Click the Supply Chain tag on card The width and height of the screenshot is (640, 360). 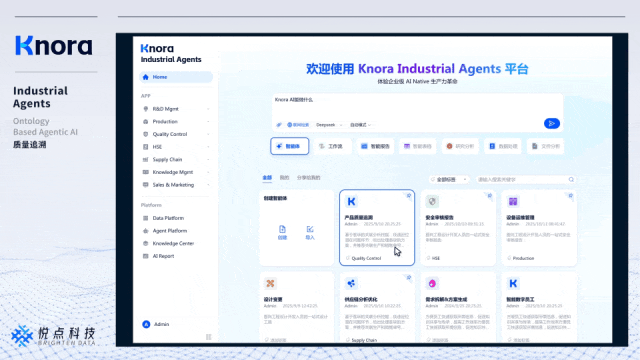click(x=362, y=340)
